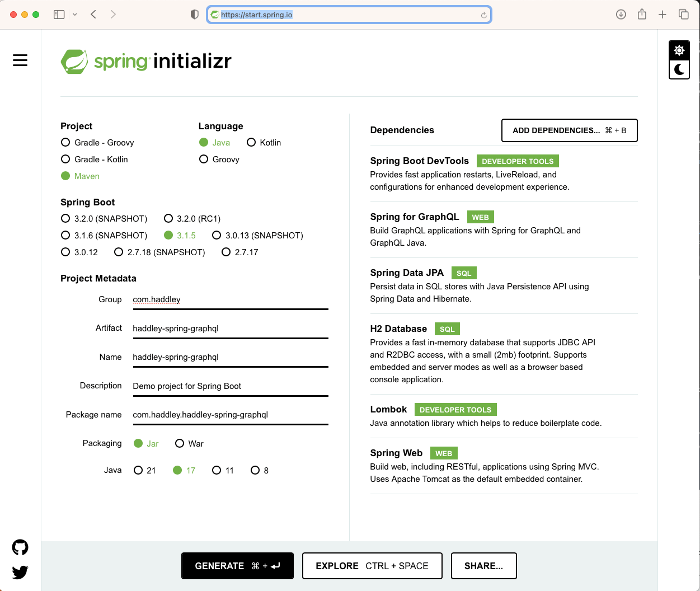Click the Safari downloads icon
This screenshot has height=591, width=700.
tap(621, 15)
